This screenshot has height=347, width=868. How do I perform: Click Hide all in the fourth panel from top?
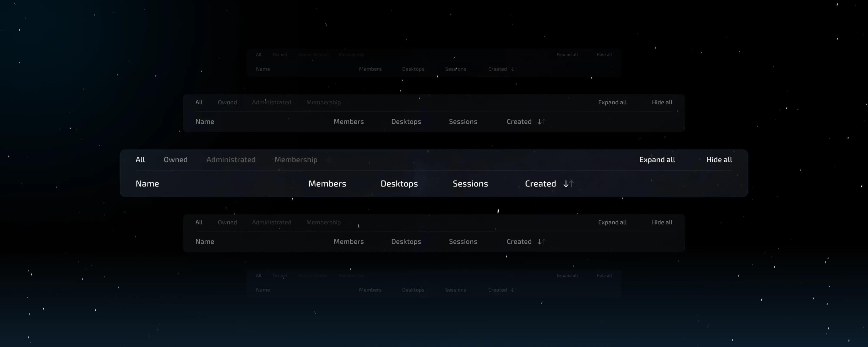(662, 222)
